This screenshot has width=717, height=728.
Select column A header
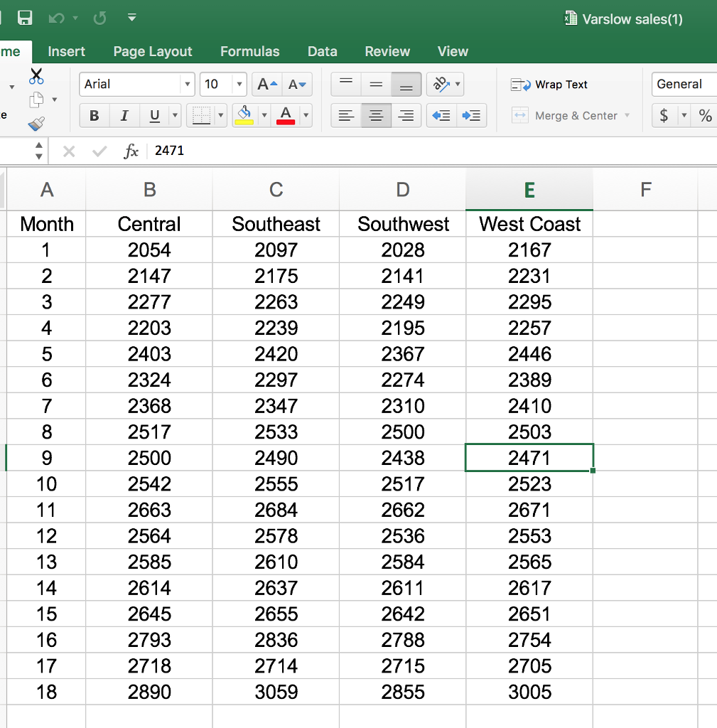(x=46, y=189)
